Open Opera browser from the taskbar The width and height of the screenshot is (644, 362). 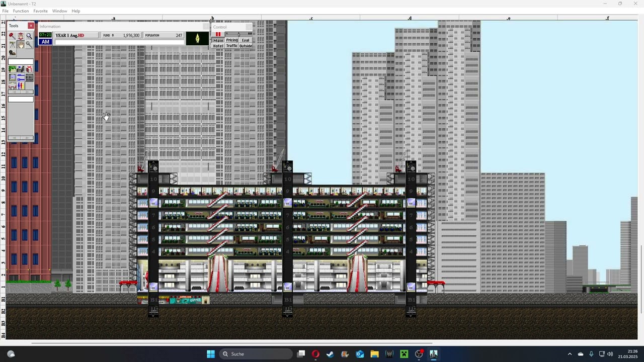(315, 354)
